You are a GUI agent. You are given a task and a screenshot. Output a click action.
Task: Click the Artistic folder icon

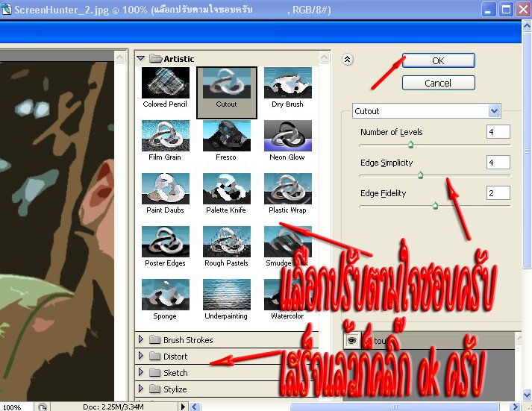156,59
